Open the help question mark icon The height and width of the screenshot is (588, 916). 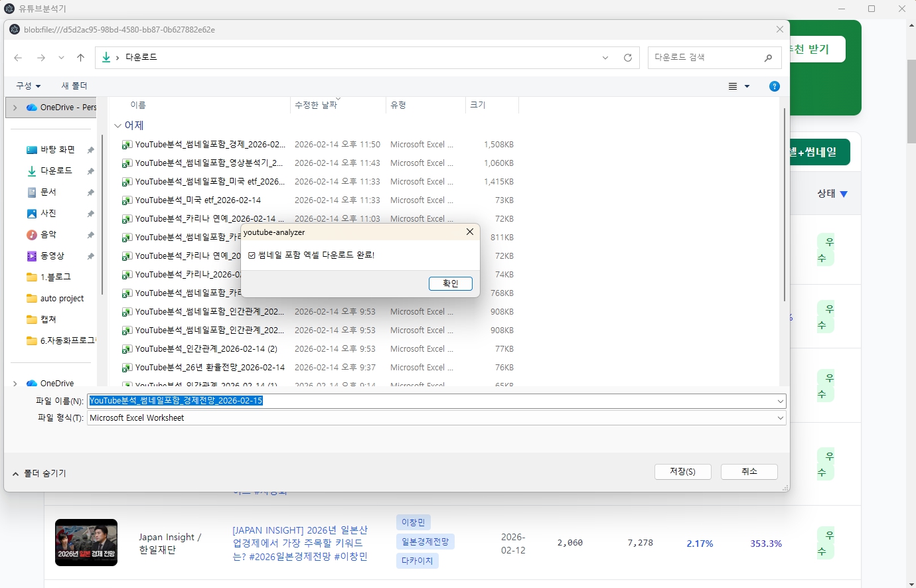[x=774, y=86]
